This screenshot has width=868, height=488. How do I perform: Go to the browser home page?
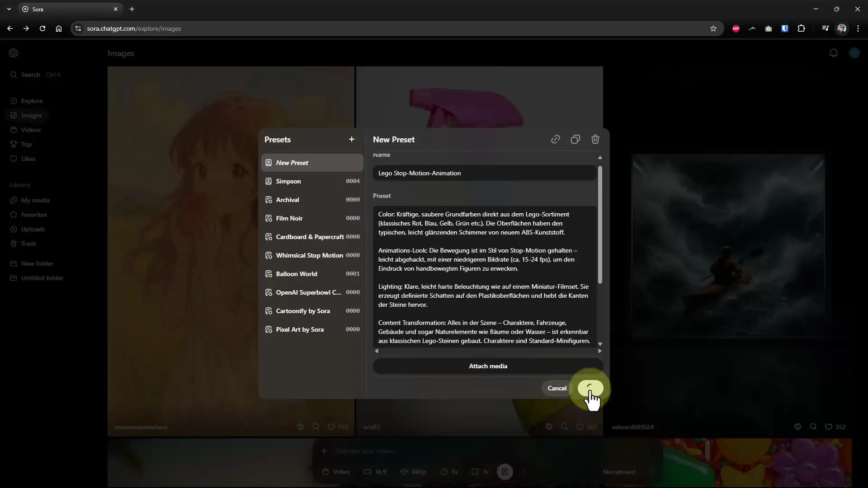coord(59,28)
